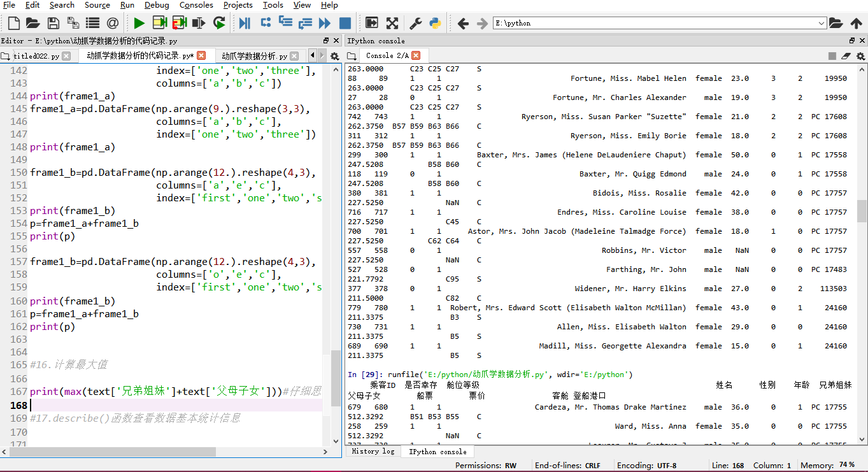This screenshot has height=472, width=868.
Task: Click the Run current cell icon
Action: (159, 24)
